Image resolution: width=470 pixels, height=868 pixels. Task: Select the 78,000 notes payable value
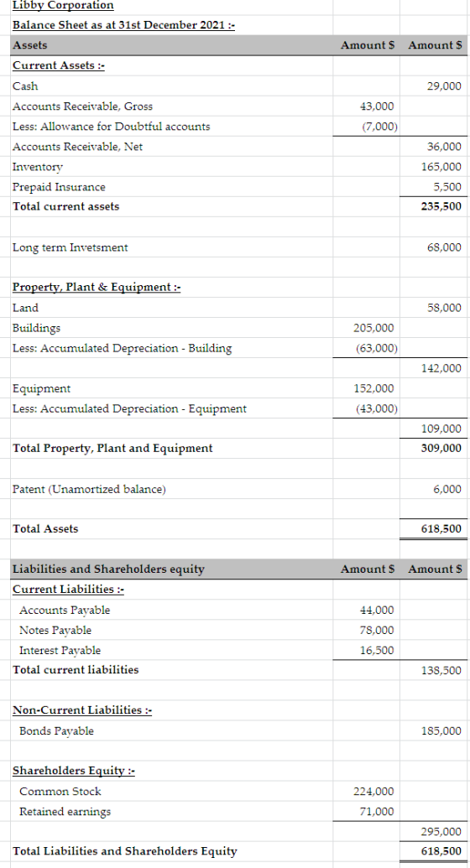tap(377, 631)
